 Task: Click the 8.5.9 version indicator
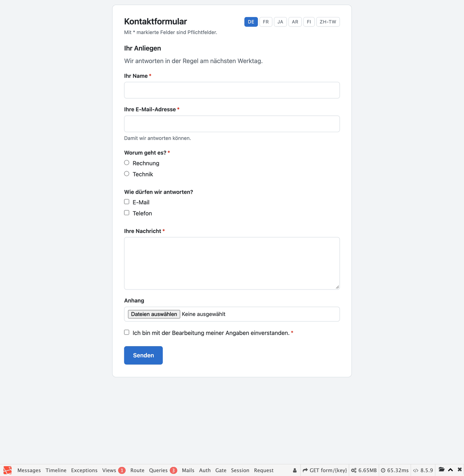[x=423, y=470]
